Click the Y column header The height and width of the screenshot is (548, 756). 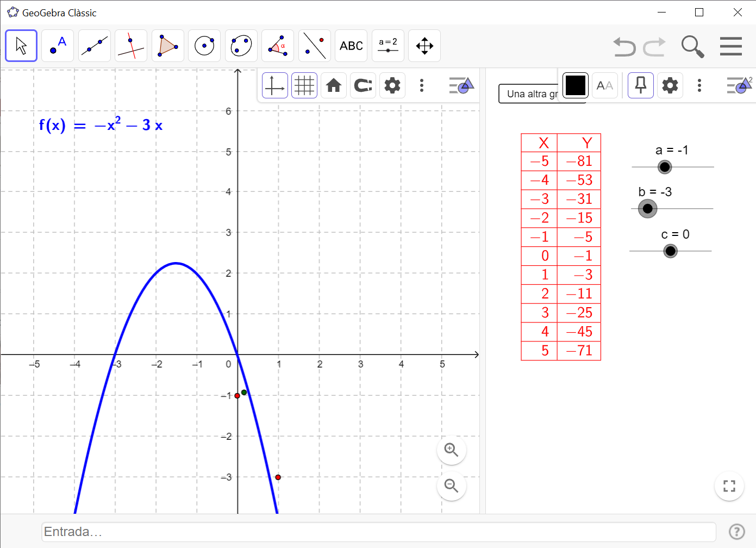pyautogui.click(x=579, y=143)
